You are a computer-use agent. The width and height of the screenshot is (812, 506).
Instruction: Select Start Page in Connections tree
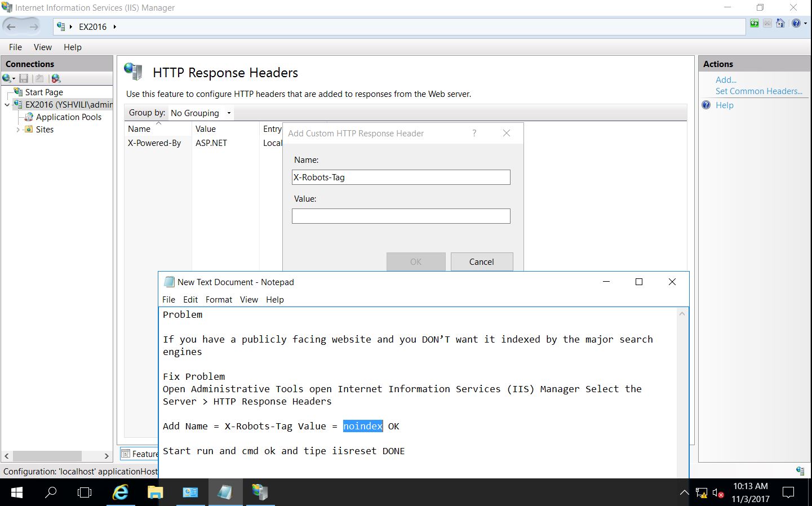44,92
